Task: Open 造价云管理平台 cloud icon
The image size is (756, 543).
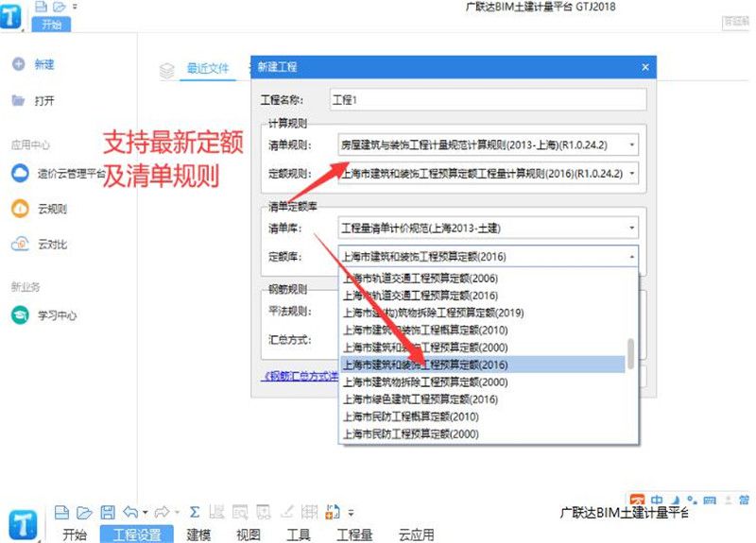Action: [x=20, y=174]
